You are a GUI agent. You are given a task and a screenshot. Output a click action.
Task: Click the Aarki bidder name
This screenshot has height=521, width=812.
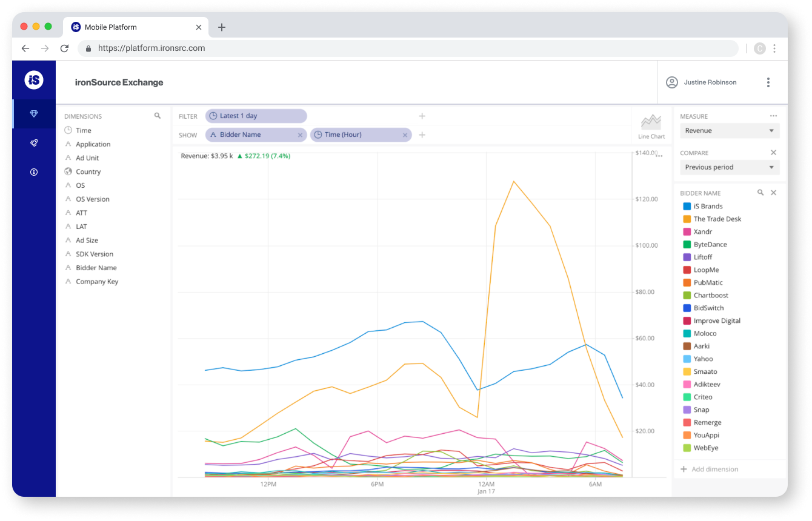[x=702, y=347]
